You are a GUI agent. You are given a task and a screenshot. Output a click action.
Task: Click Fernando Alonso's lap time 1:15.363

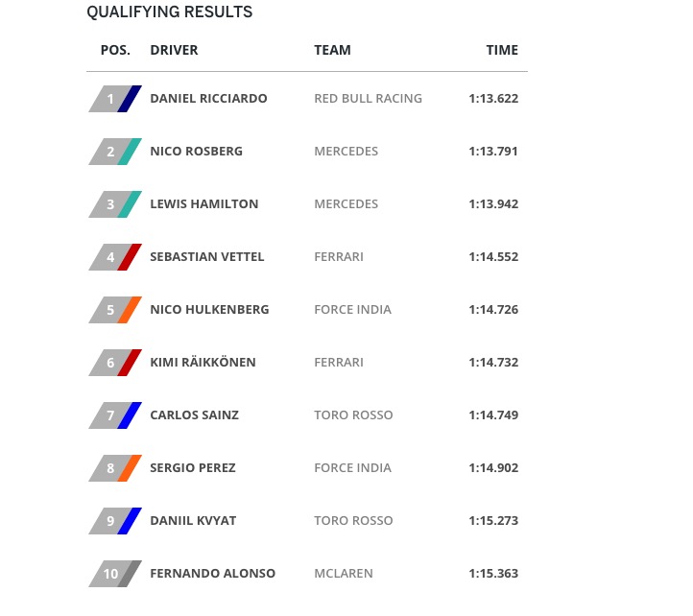point(493,574)
